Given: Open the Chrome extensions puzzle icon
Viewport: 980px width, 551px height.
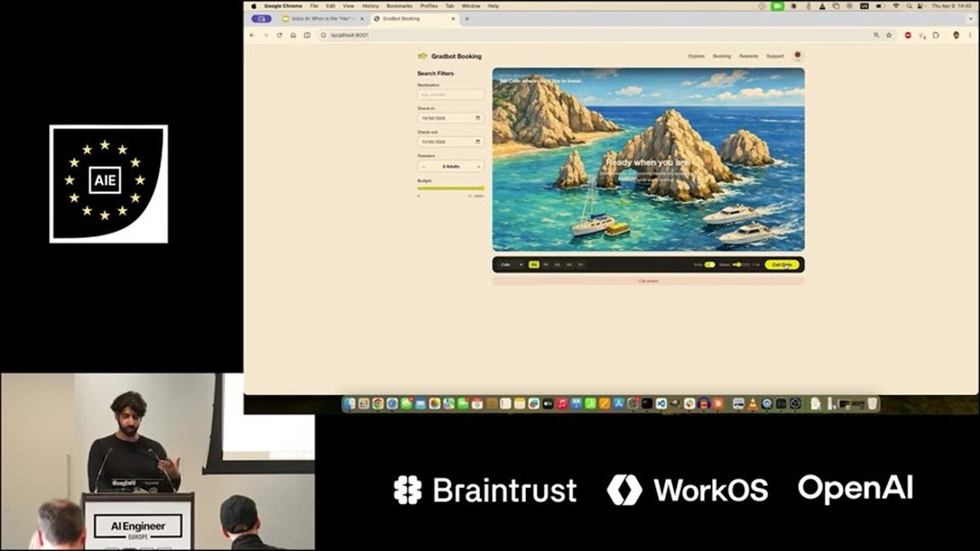Looking at the screenshot, I should (x=936, y=35).
